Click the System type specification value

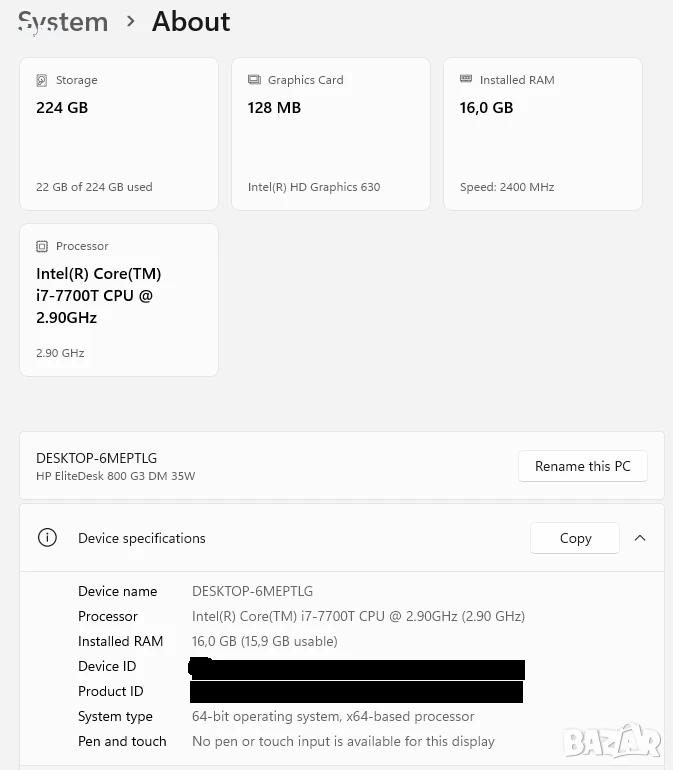(333, 716)
